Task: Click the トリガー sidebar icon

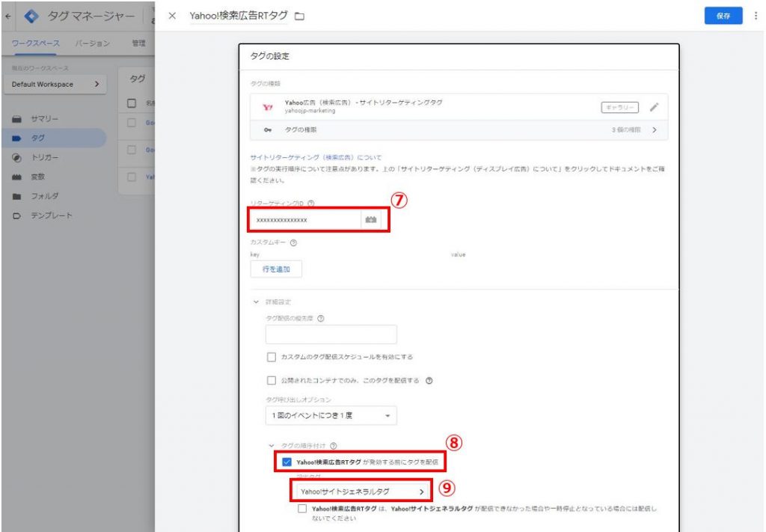Action: tap(16, 158)
